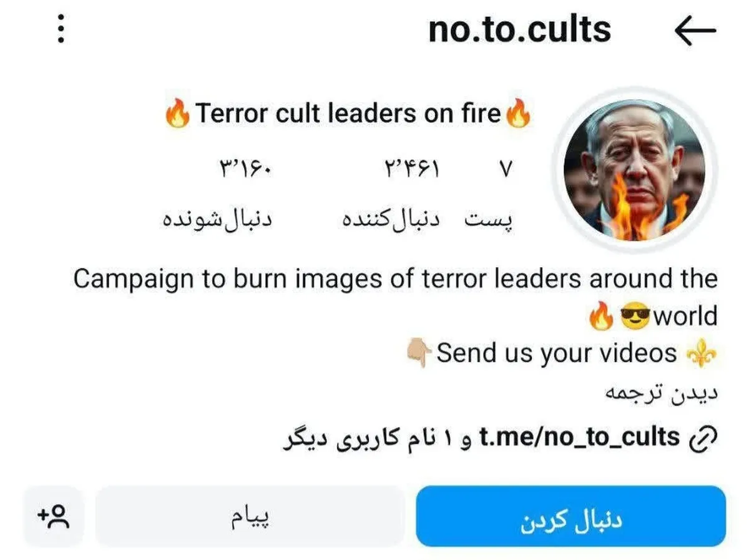View the ۳٬۱۶۰ following list
The height and width of the screenshot is (560, 749).
coord(220,194)
